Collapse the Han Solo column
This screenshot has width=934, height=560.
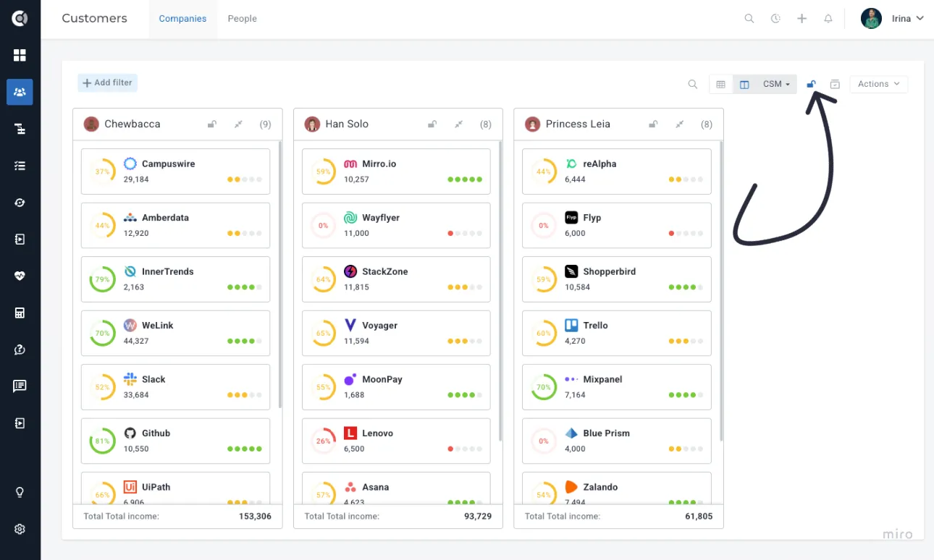click(x=458, y=124)
